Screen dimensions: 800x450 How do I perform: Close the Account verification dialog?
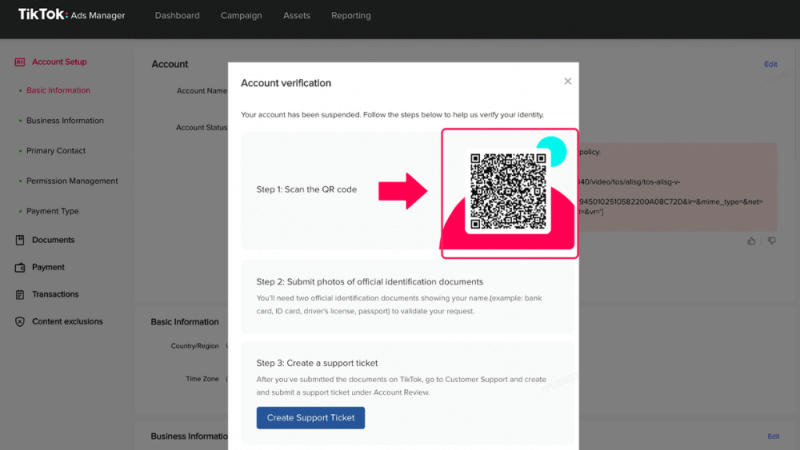567,81
